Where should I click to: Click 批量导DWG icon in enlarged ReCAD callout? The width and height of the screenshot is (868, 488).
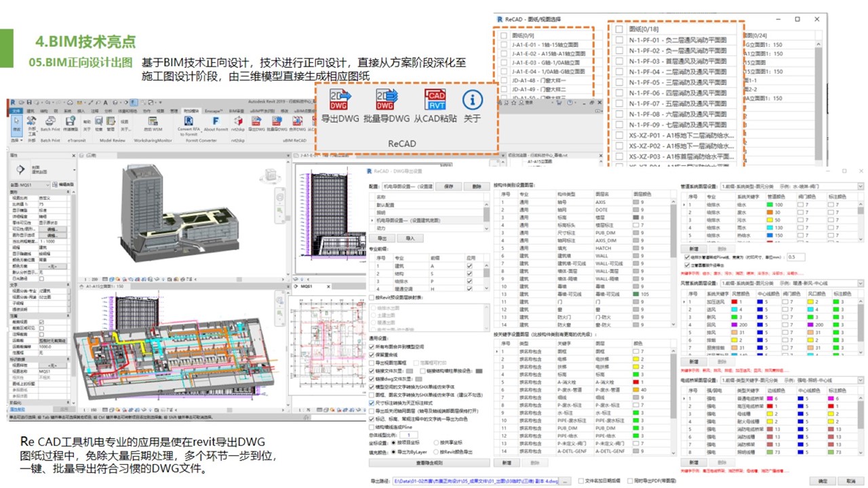tap(386, 100)
